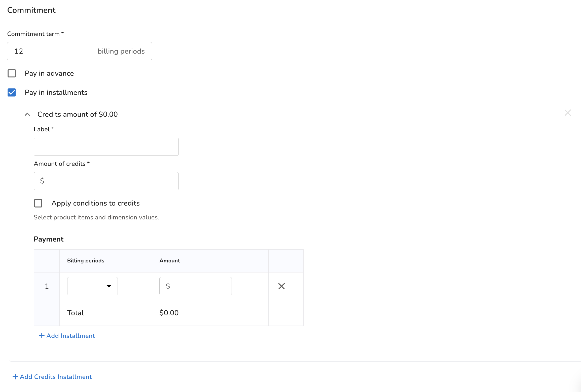This screenshot has width=581, height=392.
Task: Click the plus icon beside Add Installment
Action: (x=42, y=336)
